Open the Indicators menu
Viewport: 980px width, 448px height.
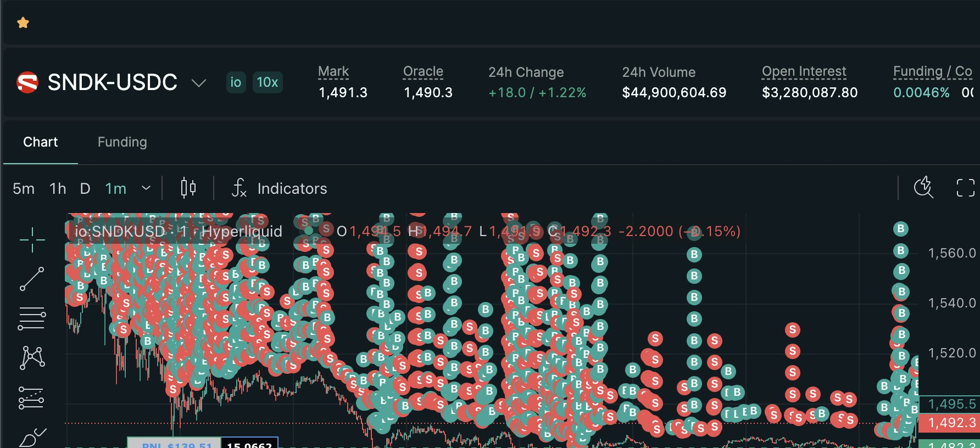(280, 188)
